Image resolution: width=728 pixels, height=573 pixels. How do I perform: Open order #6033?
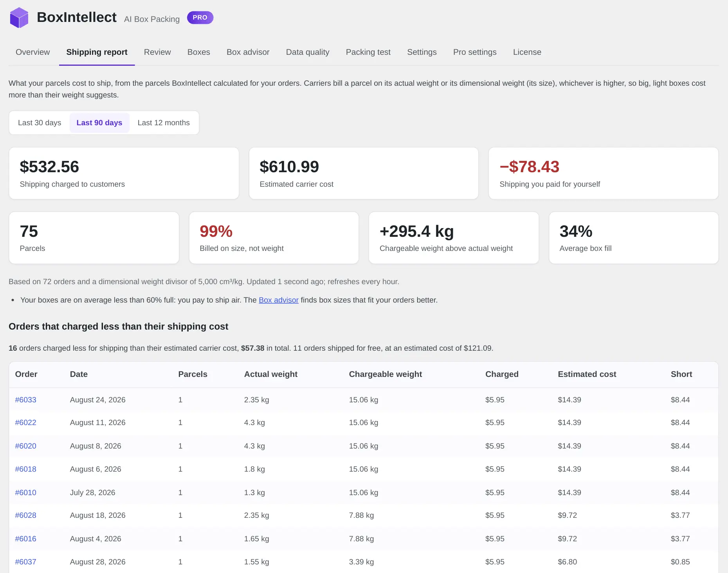[x=26, y=400]
